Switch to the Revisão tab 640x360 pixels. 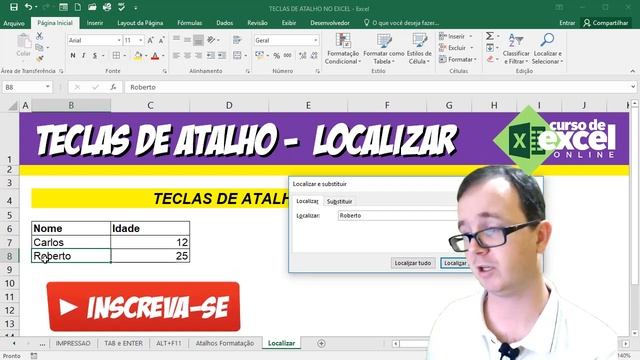(257, 23)
